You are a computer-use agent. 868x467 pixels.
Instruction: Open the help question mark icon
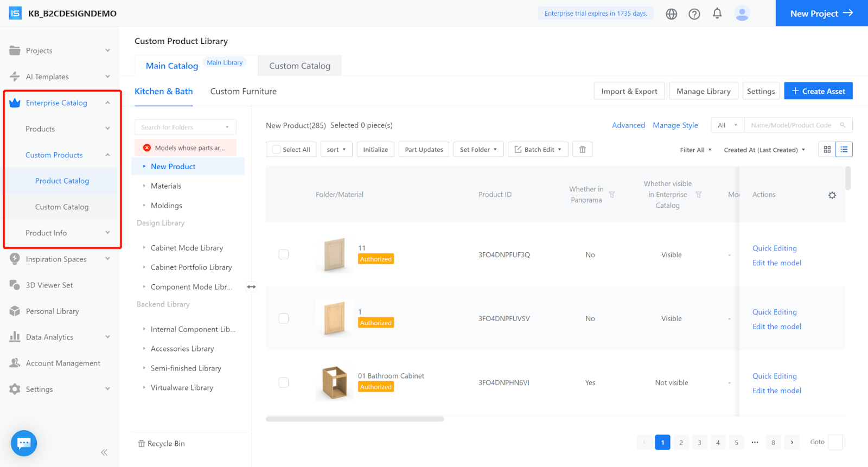pos(694,14)
